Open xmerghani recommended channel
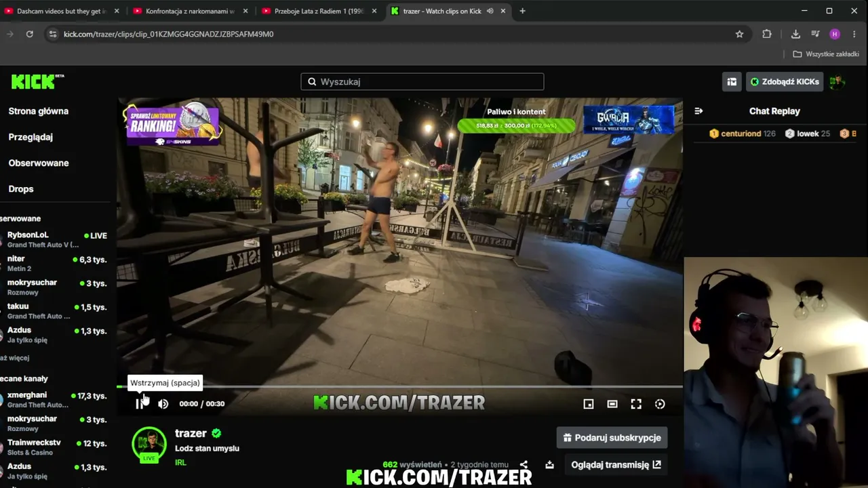 tap(56, 400)
